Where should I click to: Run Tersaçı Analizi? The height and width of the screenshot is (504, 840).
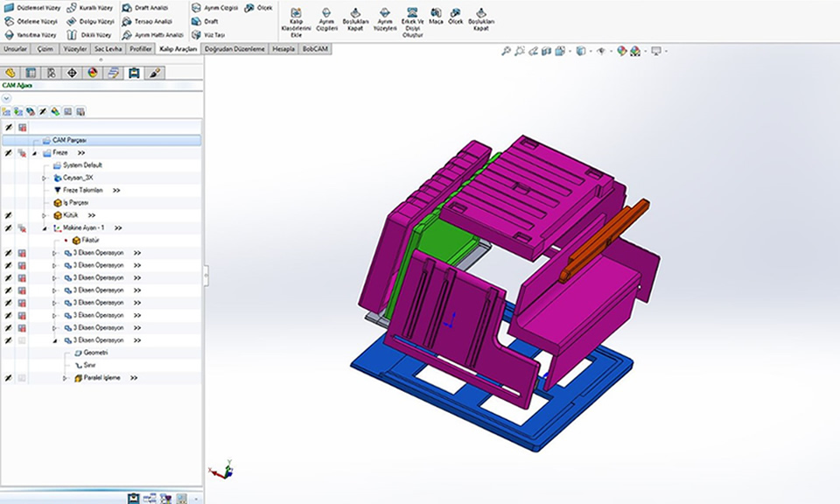pyautogui.click(x=147, y=21)
